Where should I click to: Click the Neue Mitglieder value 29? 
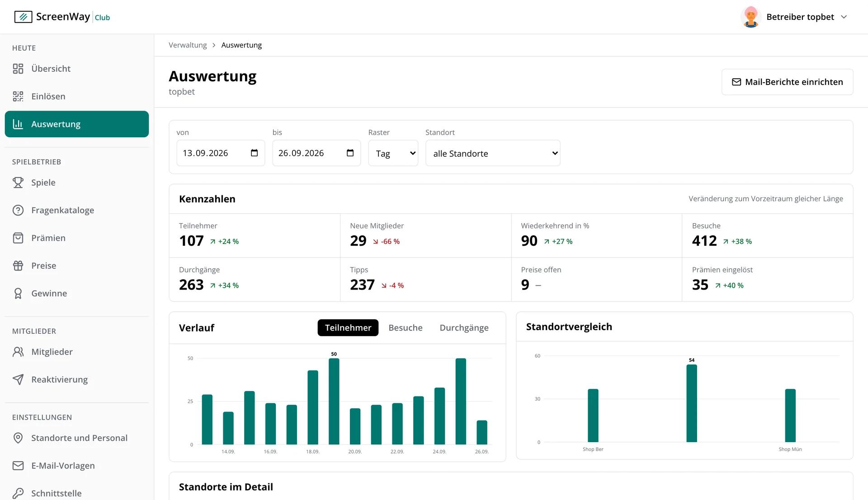pyautogui.click(x=358, y=241)
